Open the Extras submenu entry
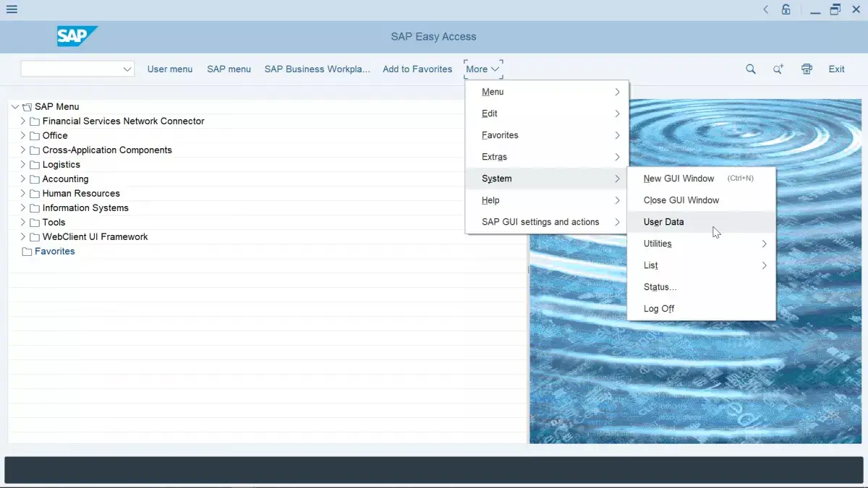 [547, 157]
